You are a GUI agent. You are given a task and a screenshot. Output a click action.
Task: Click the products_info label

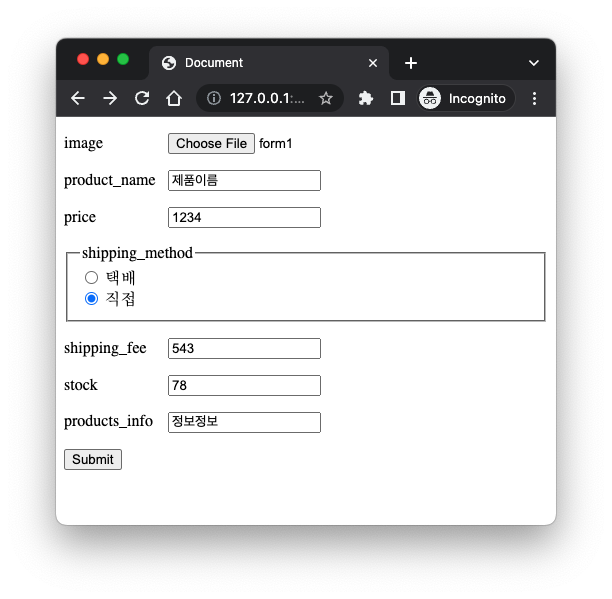click(x=109, y=421)
